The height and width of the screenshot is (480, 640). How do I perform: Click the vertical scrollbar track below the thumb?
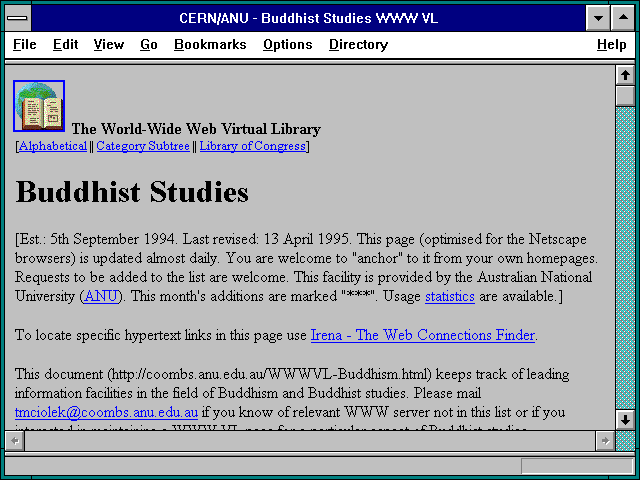coord(625,257)
